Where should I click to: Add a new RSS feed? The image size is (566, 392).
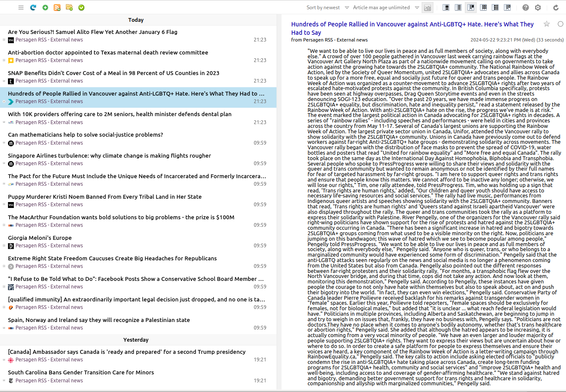pyautogui.click(x=57, y=8)
